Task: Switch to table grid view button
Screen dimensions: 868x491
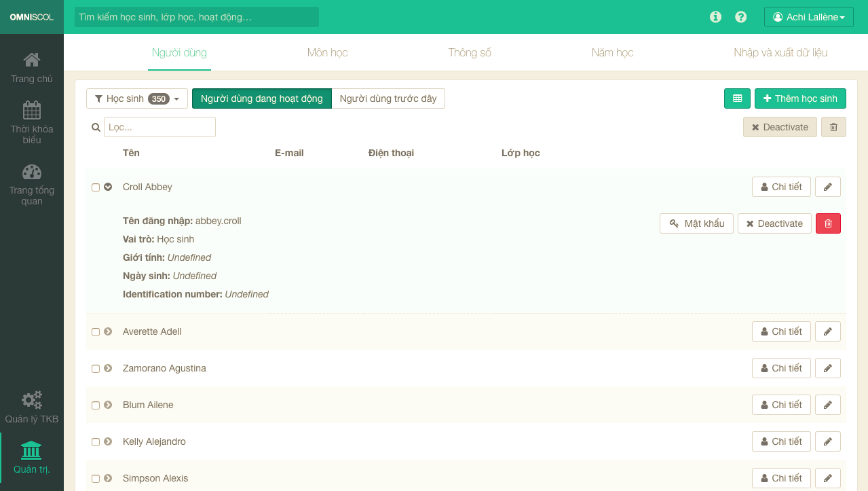Action: click(737, 98)
